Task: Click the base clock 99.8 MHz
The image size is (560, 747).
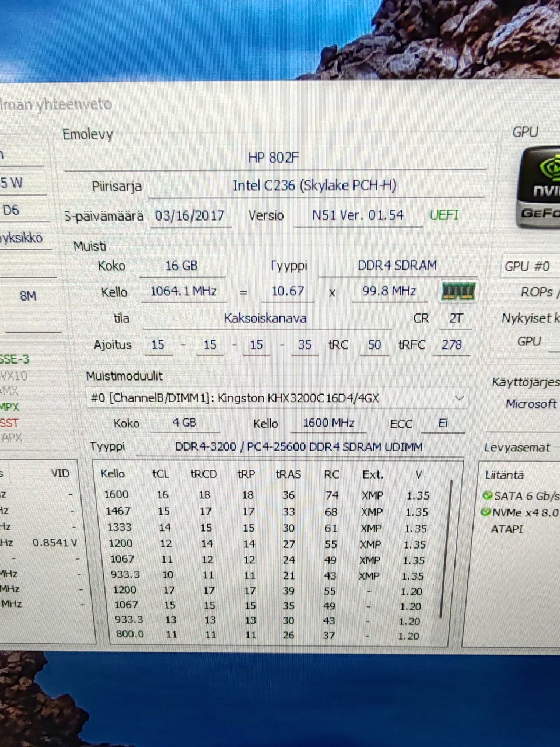Action: click(x=389, y=291)
